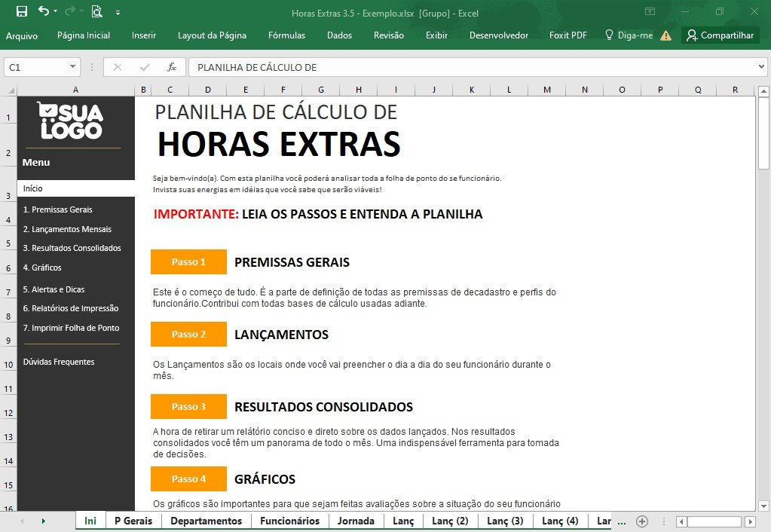Click the Compartilhar button
Screen dimensions: 771x532
point(721,35)
